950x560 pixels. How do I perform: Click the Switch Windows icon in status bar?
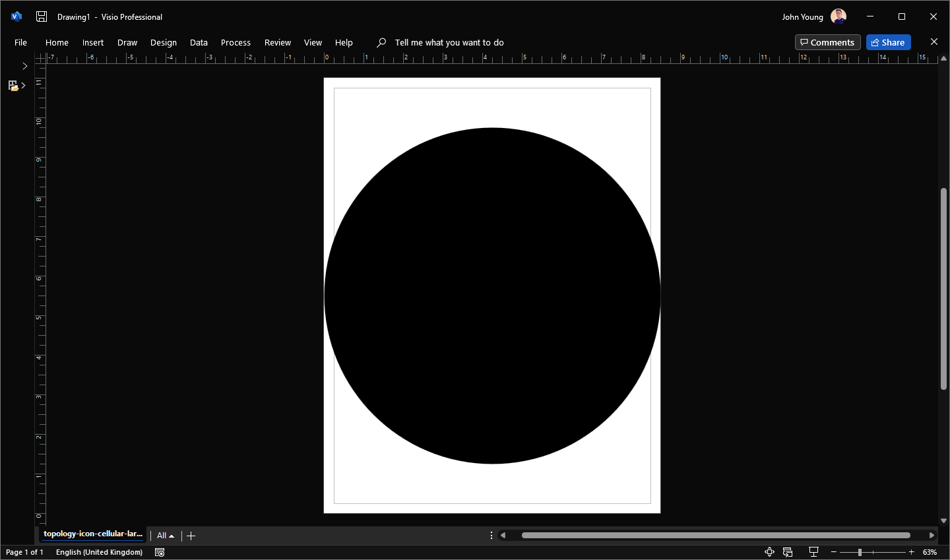[x=788, y=552]
